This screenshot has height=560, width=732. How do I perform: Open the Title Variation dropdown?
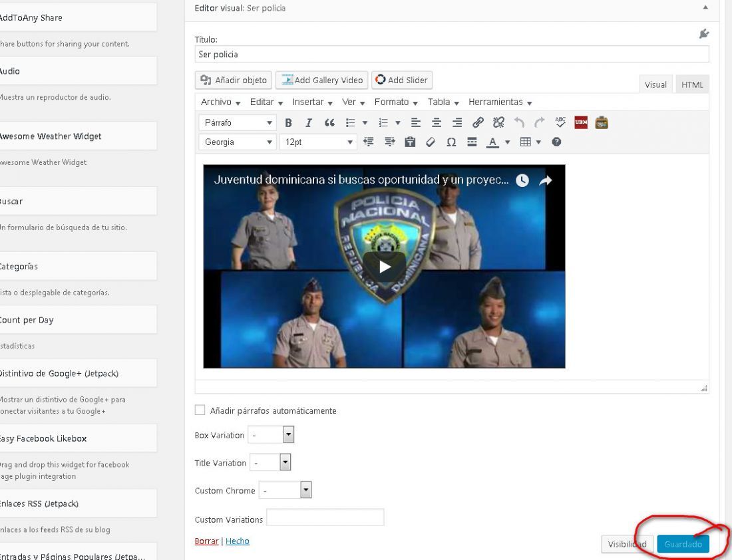click(x=270, y=462)
